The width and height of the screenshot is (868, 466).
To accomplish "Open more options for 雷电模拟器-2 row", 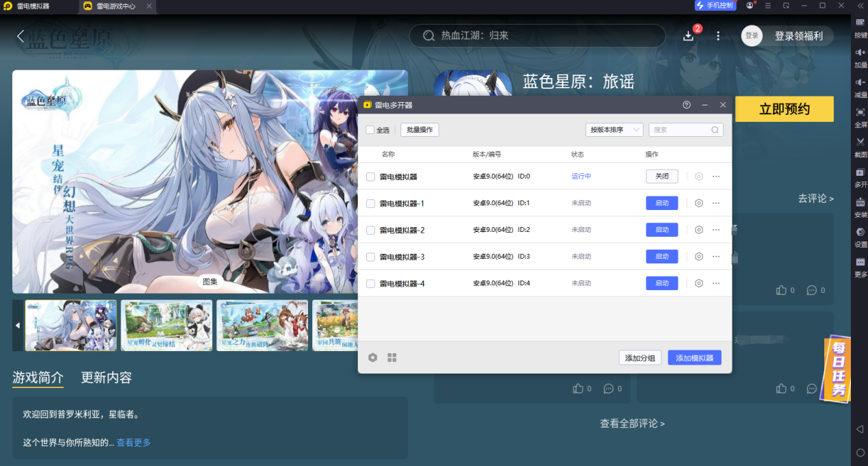I will (716, 230).
